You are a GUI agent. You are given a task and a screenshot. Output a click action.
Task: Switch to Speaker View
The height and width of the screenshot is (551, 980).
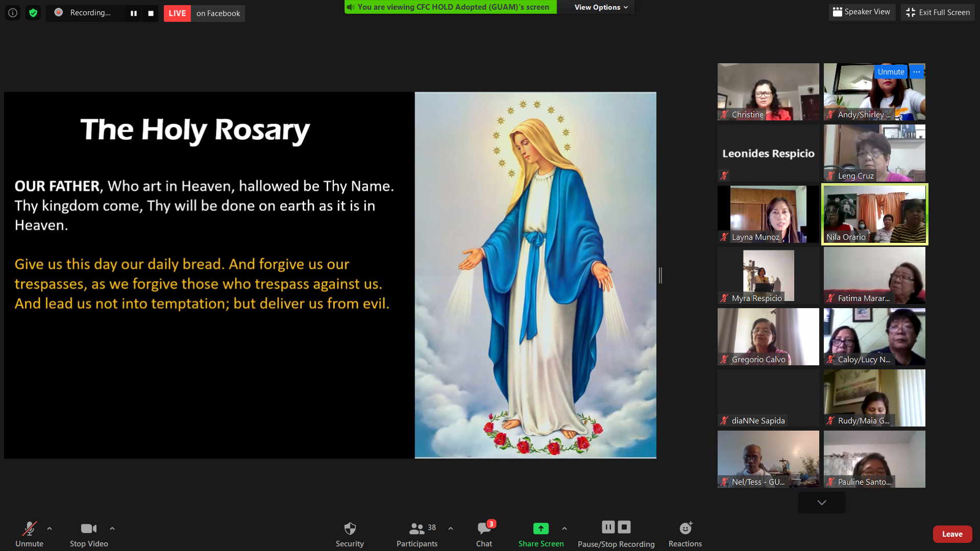(862, 12)
